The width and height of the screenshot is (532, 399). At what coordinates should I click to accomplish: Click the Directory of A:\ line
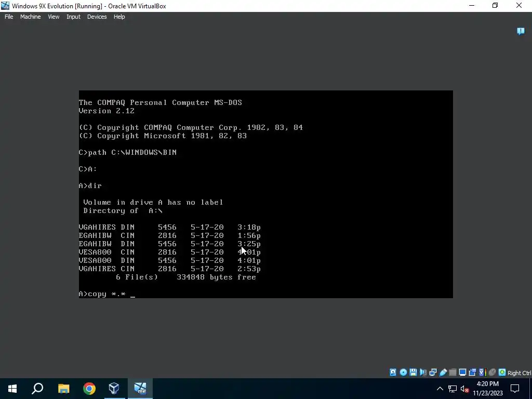pos(123,210)
